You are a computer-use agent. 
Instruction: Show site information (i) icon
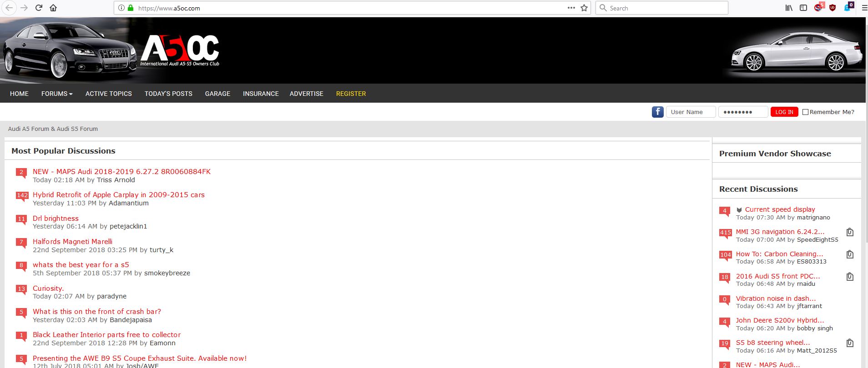pyautogui.click(x=121, y=8)
